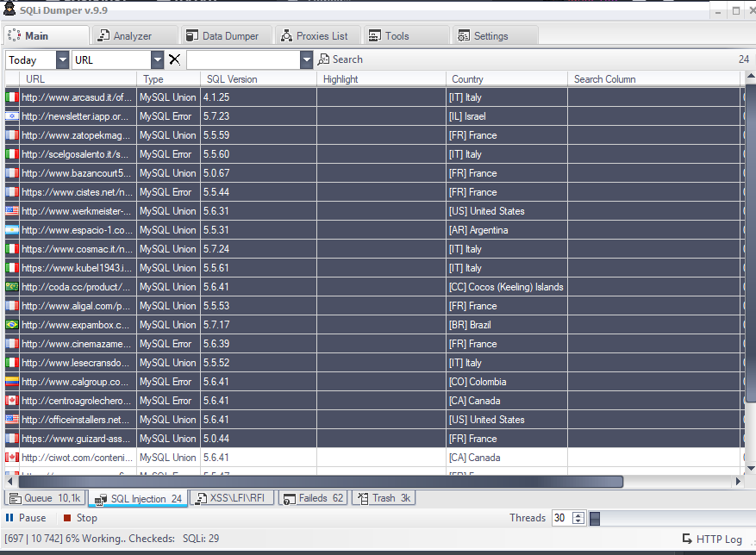Click the Search Column header

(x=653, y=79)
